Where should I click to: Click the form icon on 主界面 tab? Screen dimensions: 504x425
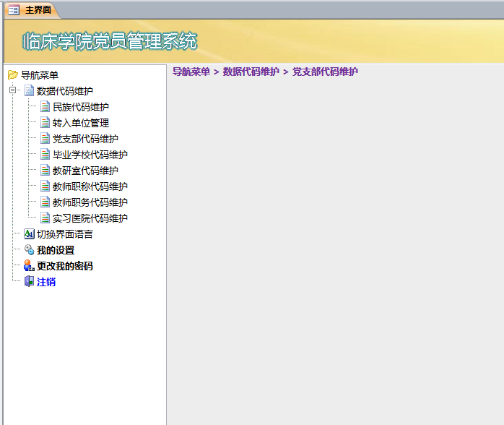14,10
